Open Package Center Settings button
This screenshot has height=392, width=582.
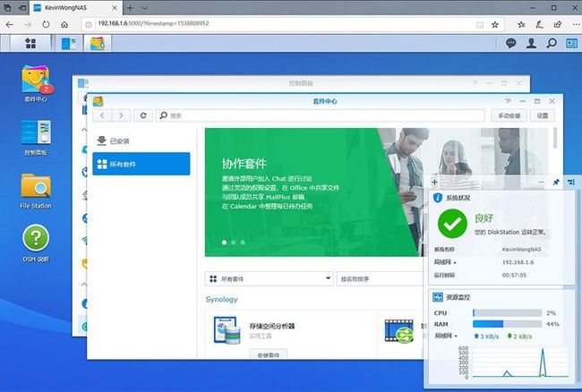543,115
